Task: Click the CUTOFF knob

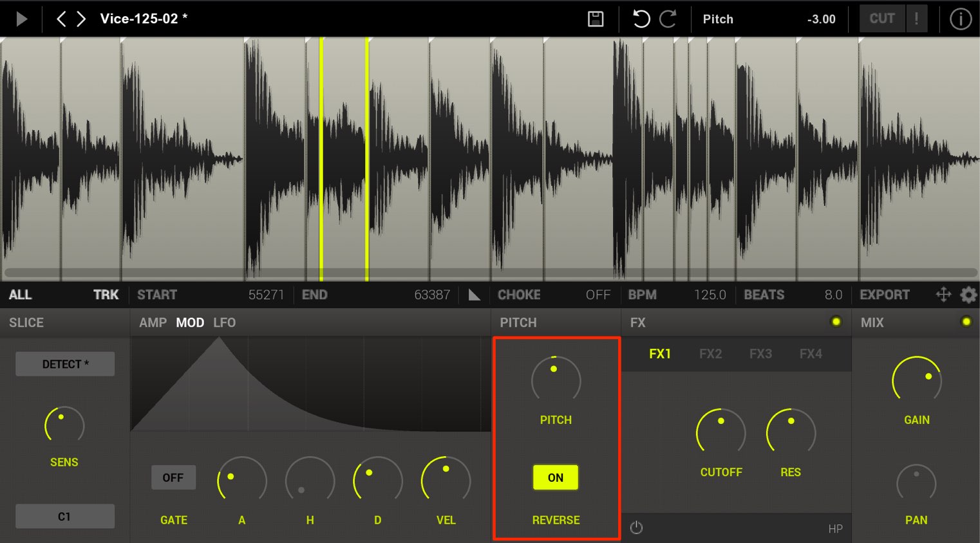Action: 721,432
